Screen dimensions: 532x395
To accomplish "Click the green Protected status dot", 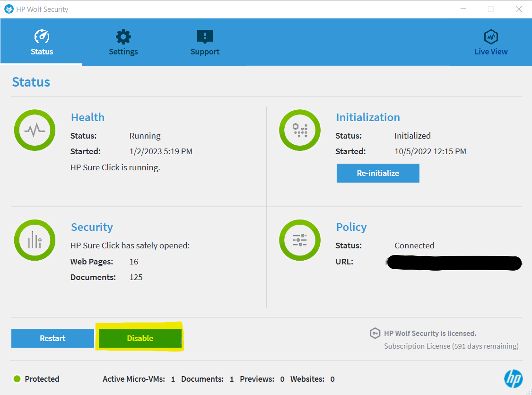I will coord(17,379).
